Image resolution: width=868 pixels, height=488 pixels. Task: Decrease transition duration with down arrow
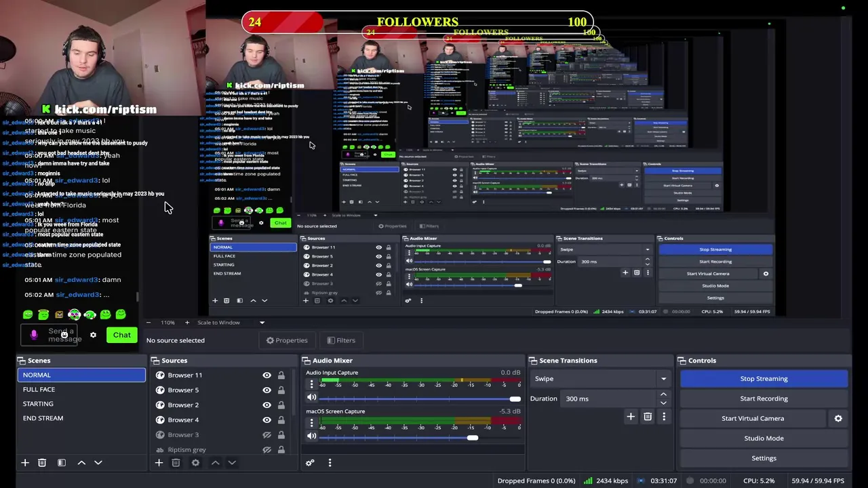click(x=663, y=403)
